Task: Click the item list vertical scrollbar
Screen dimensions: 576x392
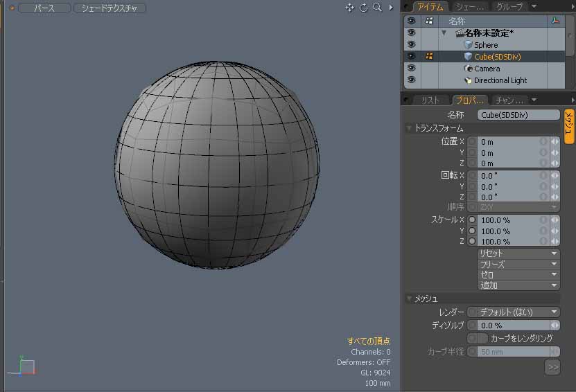Action: click(x=569, y=36)
